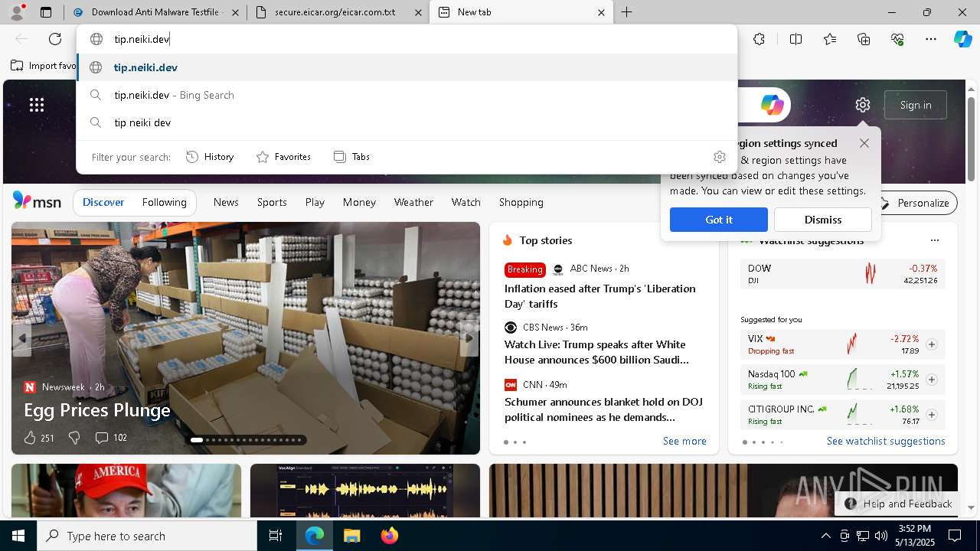Select the Following feed tab
Screen dimensions: 980x551
[164, 202]
